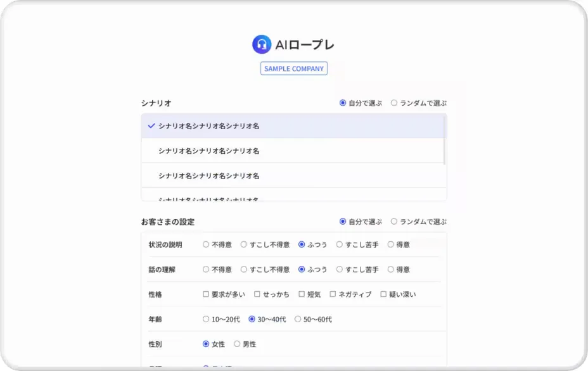
Task: Click the シナリオ section heading
Action: pos(156,103)
